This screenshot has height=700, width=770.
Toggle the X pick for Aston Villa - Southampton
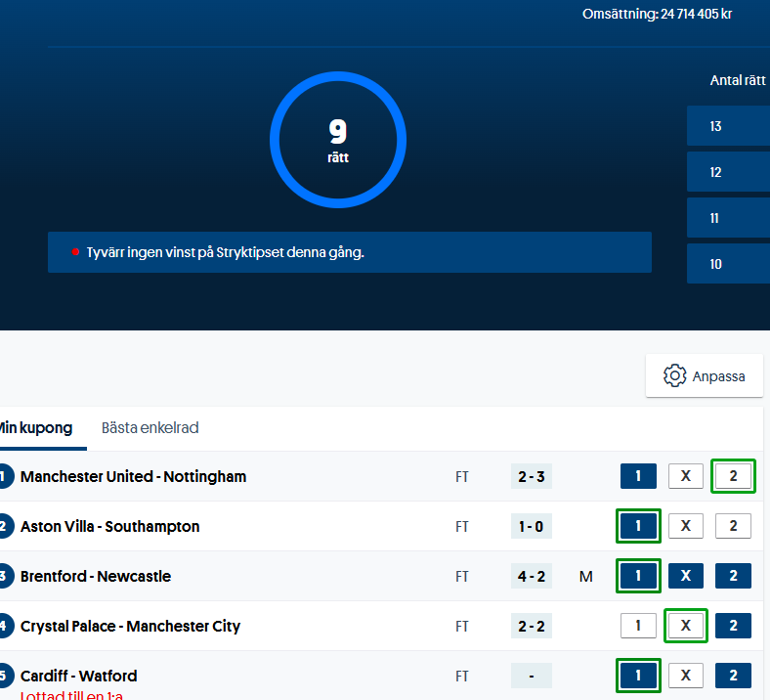point(685,526)
